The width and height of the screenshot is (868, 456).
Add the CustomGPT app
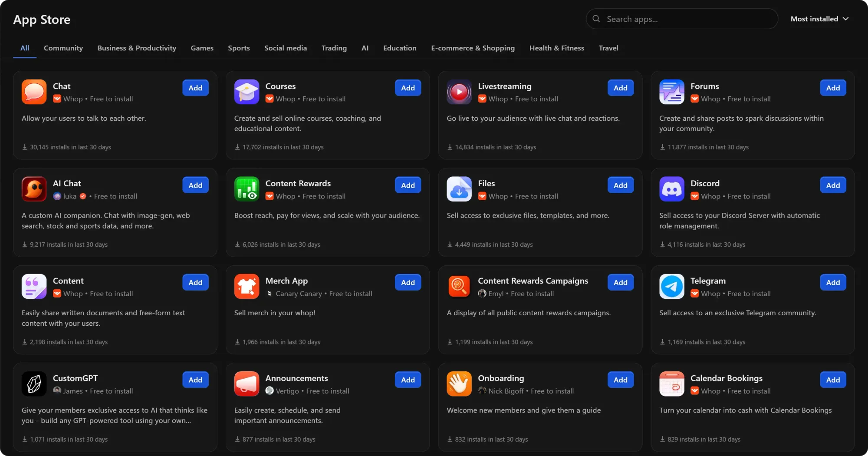[195, 380]
